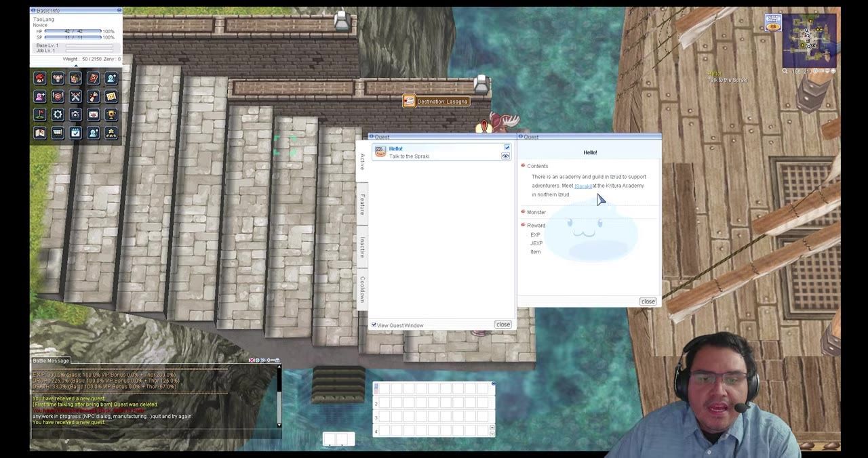The image size is (868, 458).
Task: Click the Weight and Zeny status text
Action: click(92, 59)
